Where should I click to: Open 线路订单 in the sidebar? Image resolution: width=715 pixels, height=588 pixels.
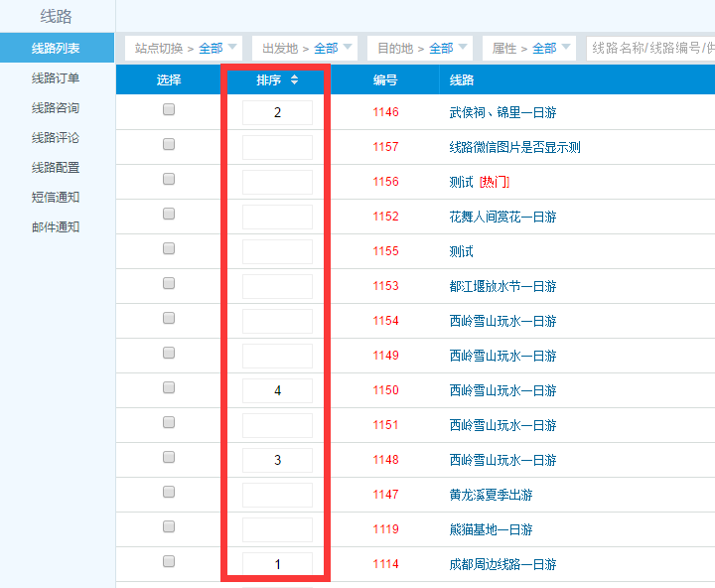click(x=56, y=78)
